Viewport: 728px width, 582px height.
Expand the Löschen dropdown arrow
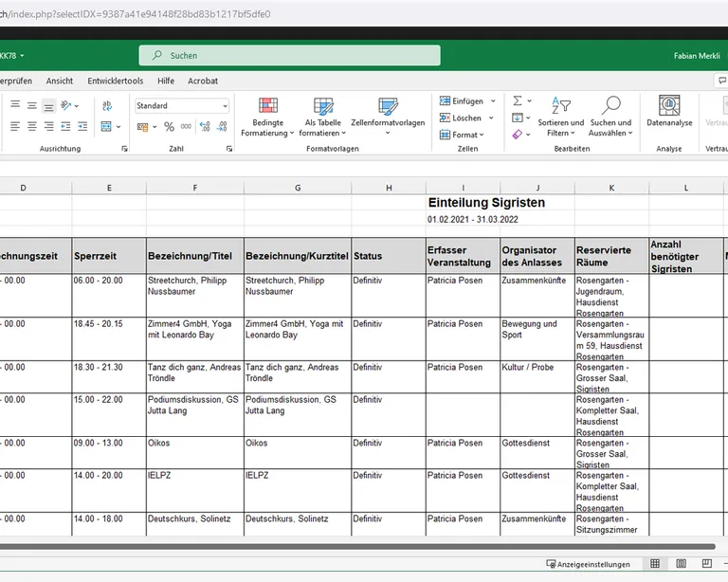point(491,118)
